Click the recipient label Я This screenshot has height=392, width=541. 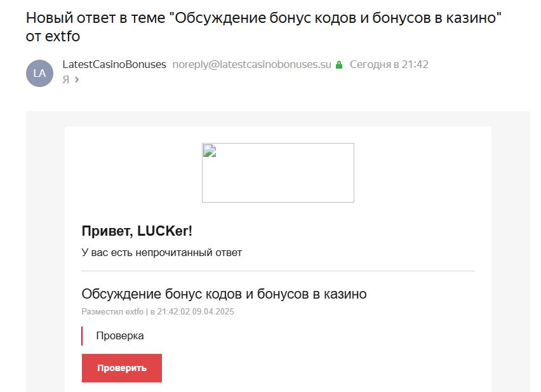click(65, 80)
